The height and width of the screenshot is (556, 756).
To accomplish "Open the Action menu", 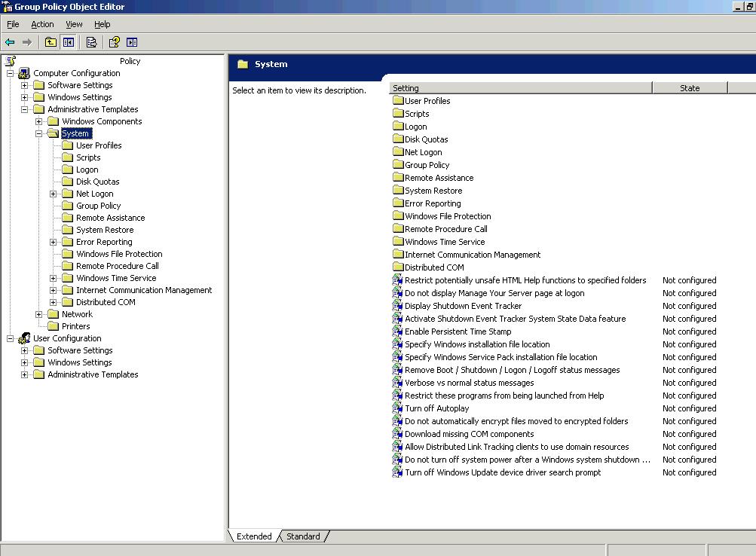I will pyautogui.click(x=42, y=24).
